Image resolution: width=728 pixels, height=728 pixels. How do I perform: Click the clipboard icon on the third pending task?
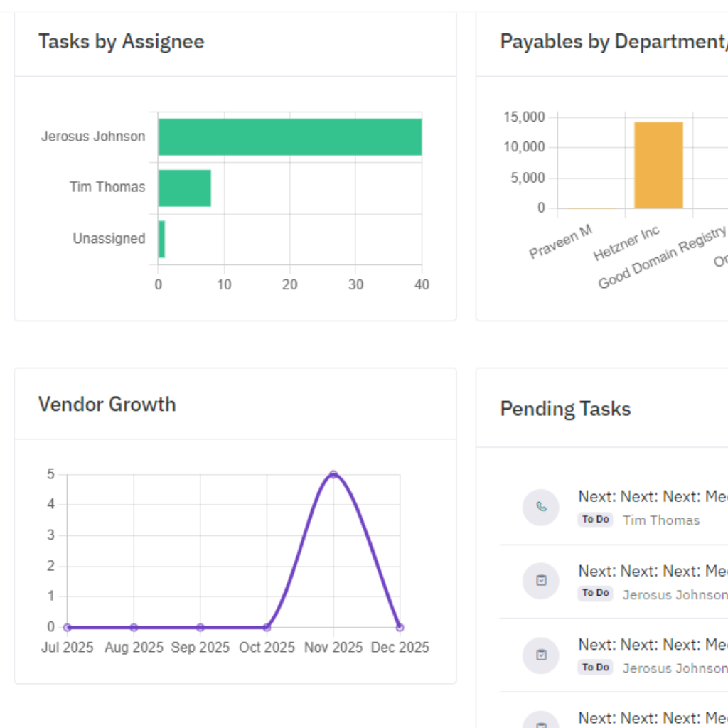540,655
